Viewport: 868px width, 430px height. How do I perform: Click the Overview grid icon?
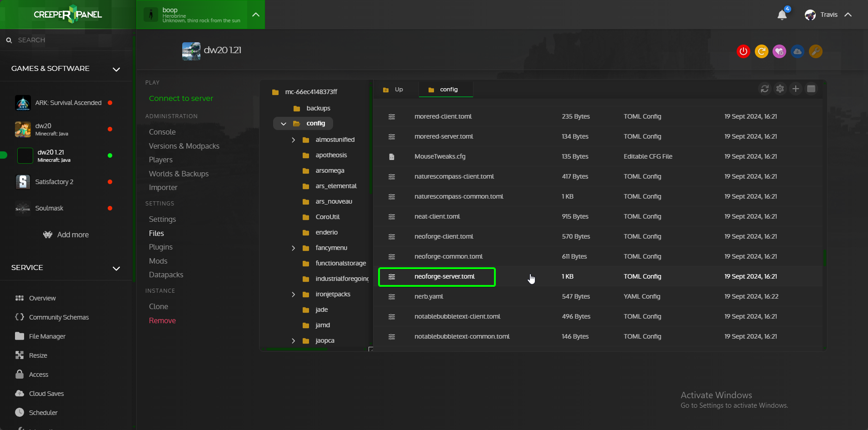[x=20, y=298]
